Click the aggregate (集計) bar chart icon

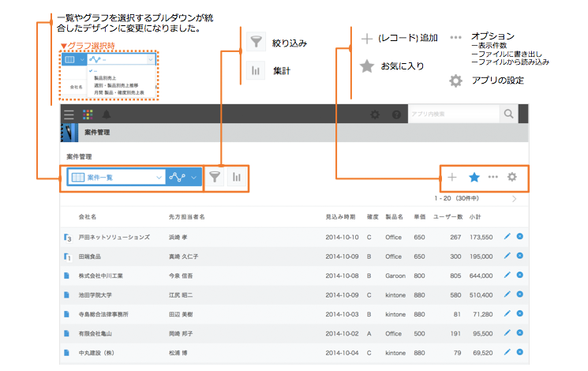click(235, 178)
